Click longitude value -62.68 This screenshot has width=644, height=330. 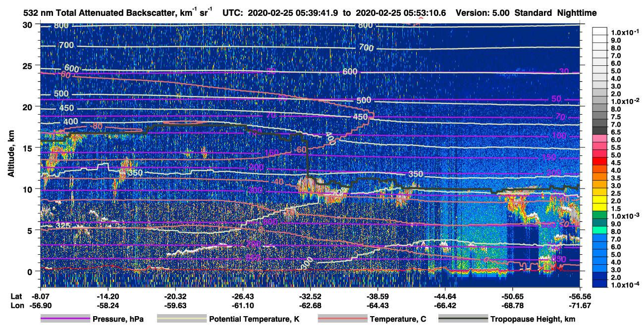click(x=310, y=305)
